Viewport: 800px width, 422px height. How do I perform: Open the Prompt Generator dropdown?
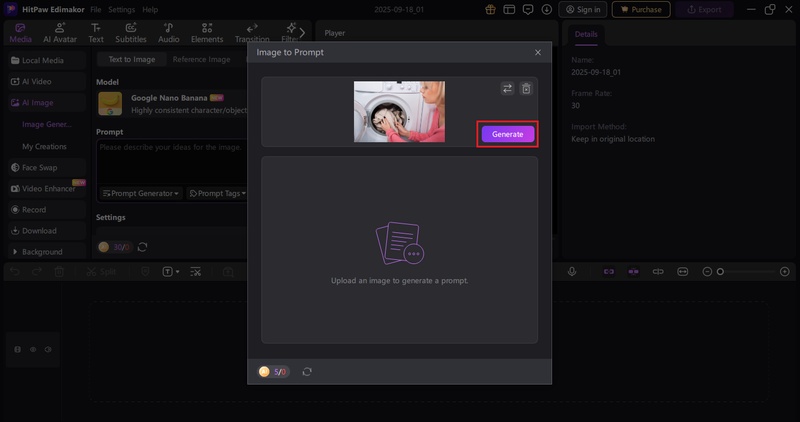point(141,193)
